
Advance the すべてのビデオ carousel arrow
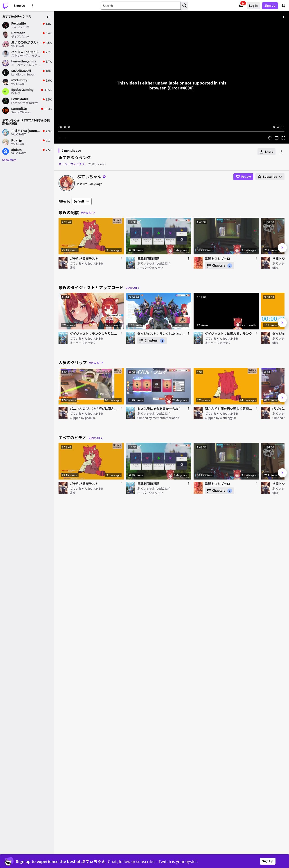coord(282,473)
